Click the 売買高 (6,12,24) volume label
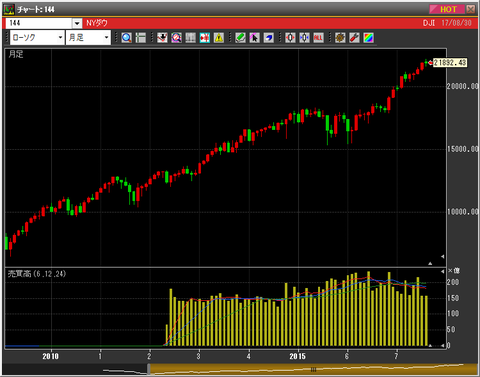The width and height of the screenshot is (480, 377). 37,274
